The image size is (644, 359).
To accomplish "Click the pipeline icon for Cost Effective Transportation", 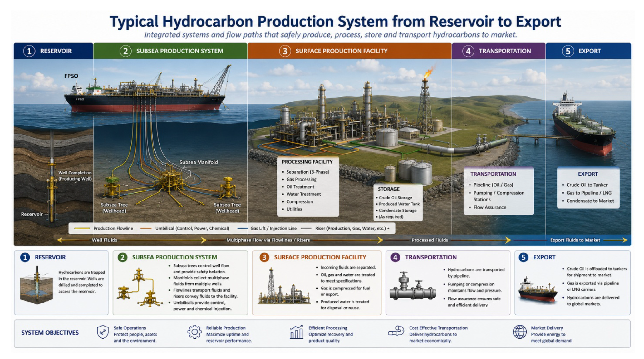I will click(x=396, y=331).
